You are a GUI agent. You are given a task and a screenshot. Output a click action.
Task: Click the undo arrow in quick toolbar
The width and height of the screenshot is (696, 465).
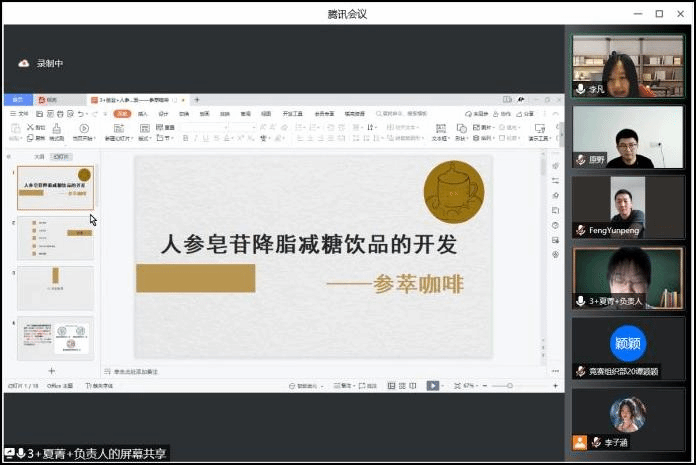pos(81,114)
